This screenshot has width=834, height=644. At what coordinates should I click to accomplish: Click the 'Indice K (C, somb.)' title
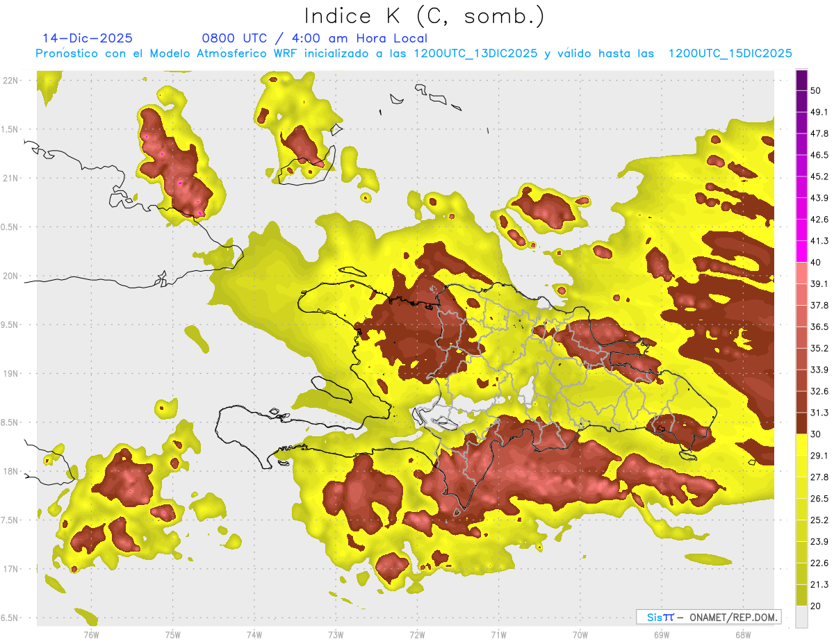(425, 16)
